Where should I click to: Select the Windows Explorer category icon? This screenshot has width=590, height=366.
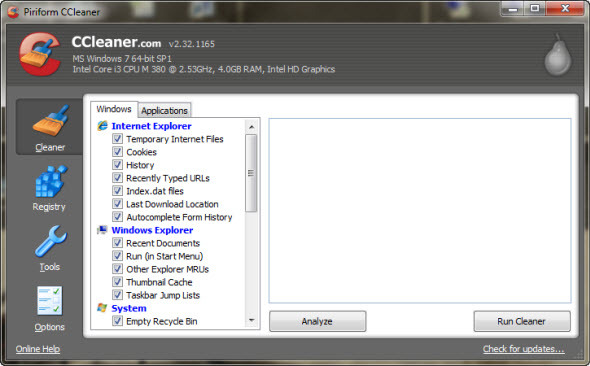coord(102,230)
